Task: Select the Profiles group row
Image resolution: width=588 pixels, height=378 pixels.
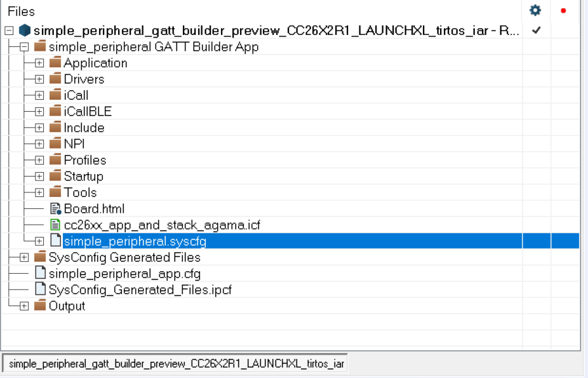Action: tap(84, 159)
